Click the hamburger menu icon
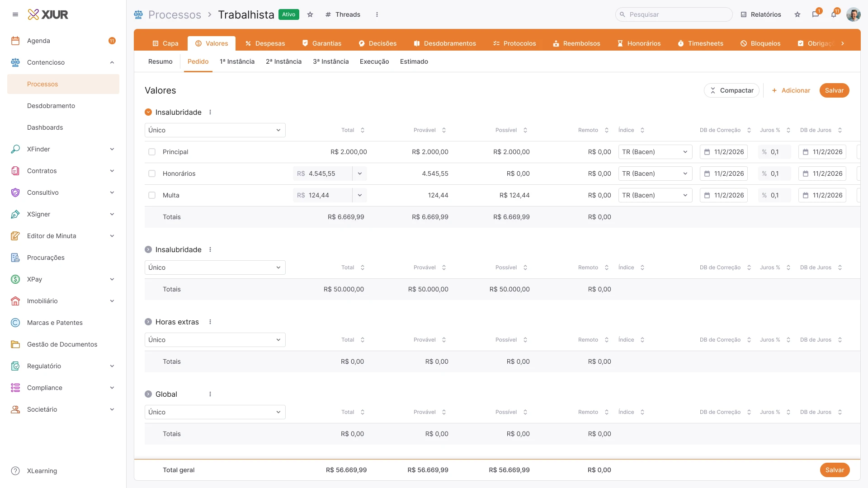The width and height of the screenshot is (868, 488). (x=15, y=14)
